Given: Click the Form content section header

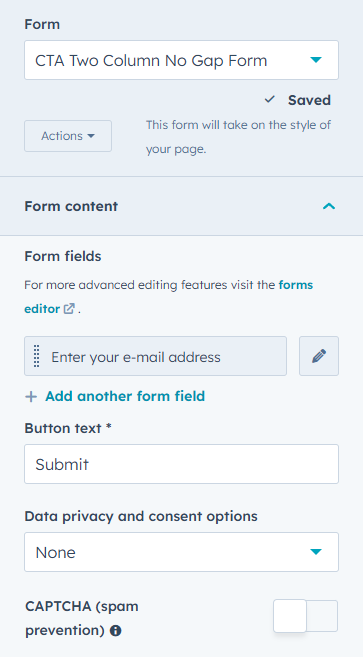Looking at the screenshot, I should (x=182, y=206).
